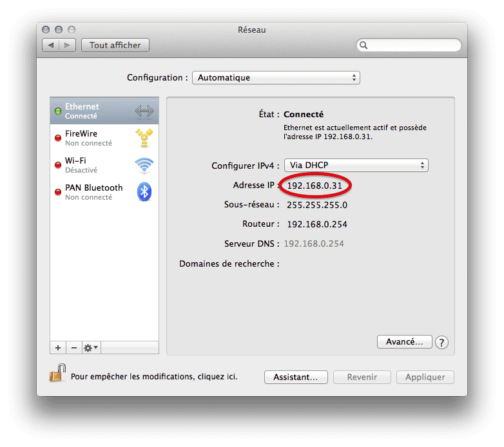Remove the selected service with the minus button

[74, 348]
